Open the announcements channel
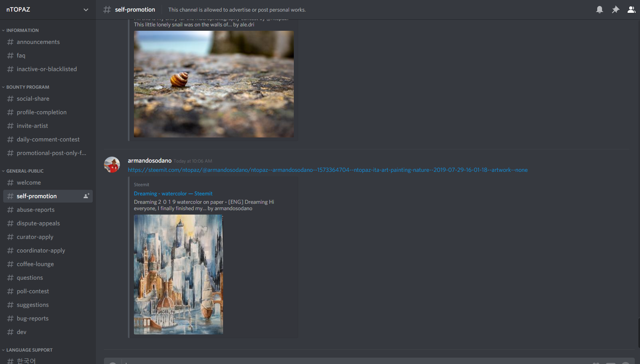The width and height of the screenshot is (640, 364). (x=48, y=42)
